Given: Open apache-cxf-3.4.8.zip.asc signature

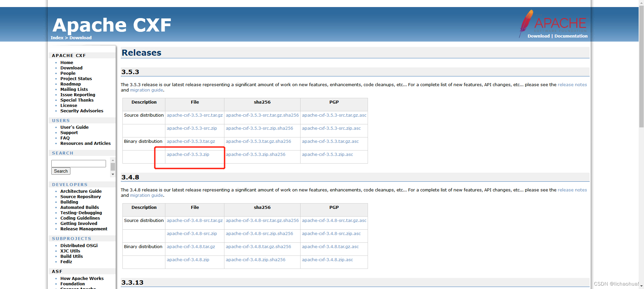Looking at the screenshot, I should [327, 260].
